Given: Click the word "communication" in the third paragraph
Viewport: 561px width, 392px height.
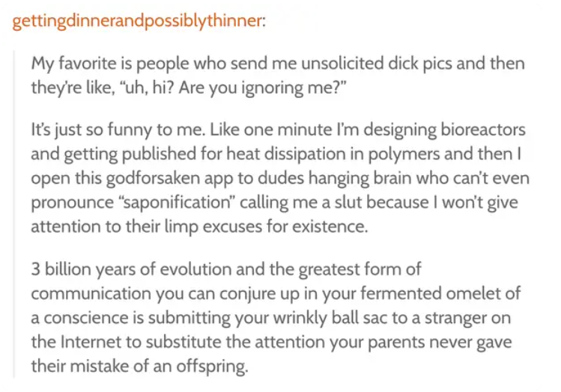Looking at the screenshot, I should tap(91, 293).
